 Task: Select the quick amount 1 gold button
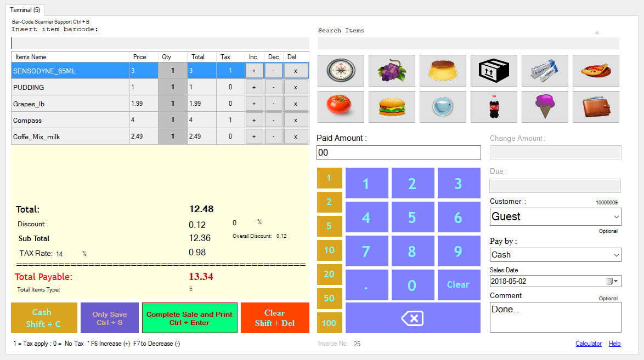[329, 178]
